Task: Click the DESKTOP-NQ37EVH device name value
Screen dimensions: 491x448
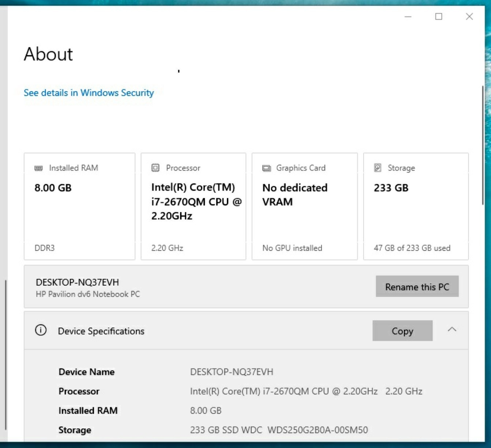Action: pyautogui.click(x=232, y=372)
